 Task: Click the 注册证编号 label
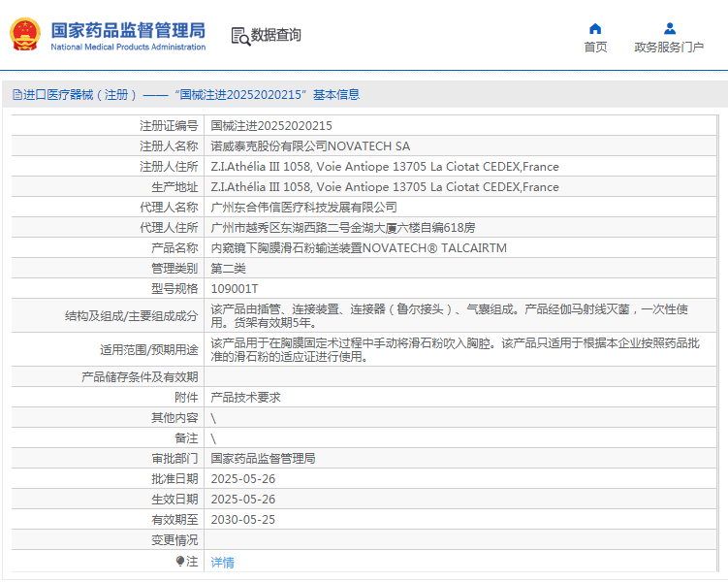[x=169, y=126]
